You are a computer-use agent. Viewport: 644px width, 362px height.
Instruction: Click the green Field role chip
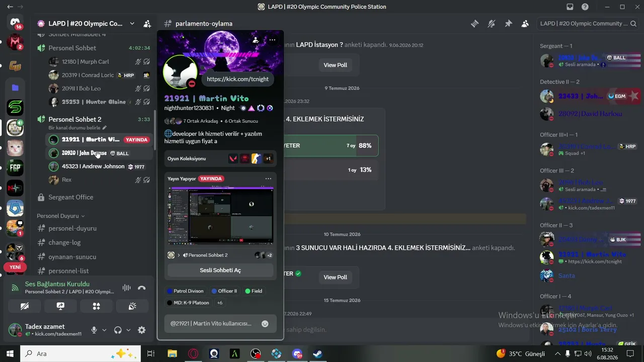coord(254,291)
